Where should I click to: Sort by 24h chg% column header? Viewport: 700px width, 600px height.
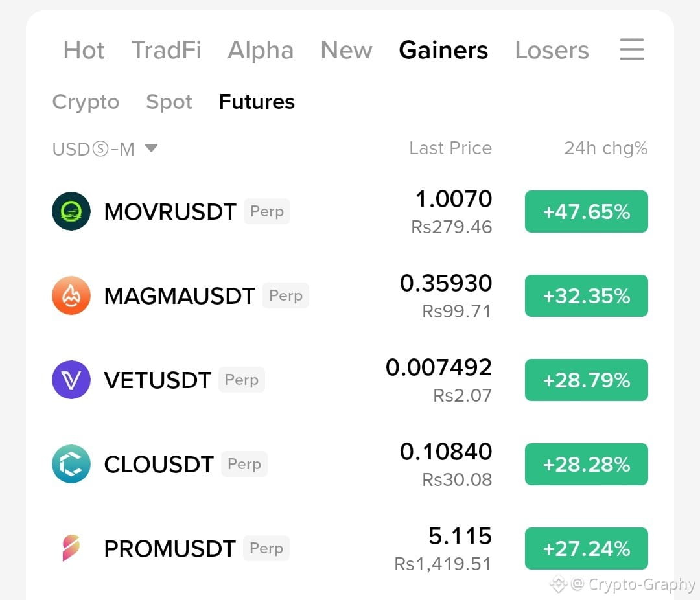[606, 148]
